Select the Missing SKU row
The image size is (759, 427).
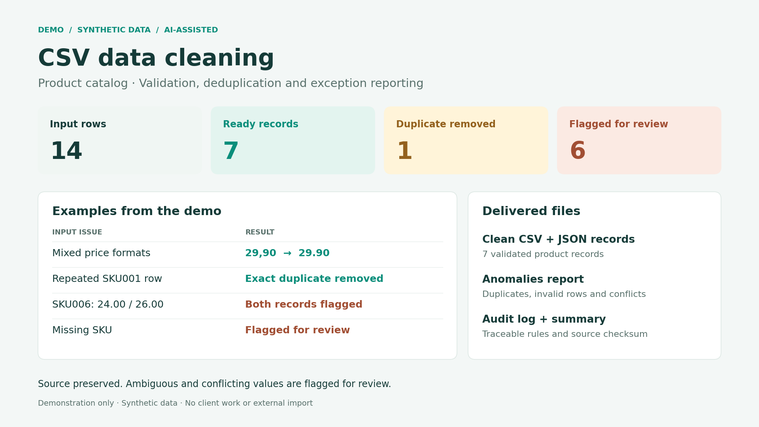point(247,330)
